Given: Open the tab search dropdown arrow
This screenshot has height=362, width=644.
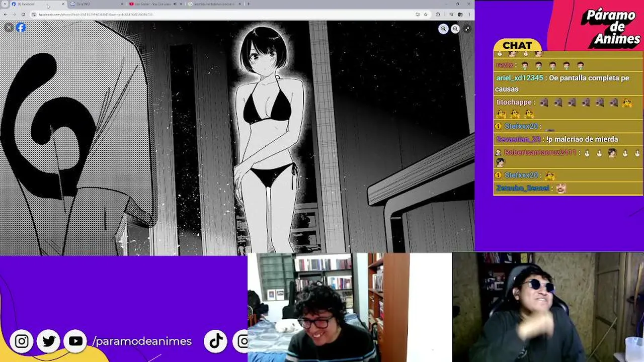Looking at the screenshot, I should pyautogui.click(x=5, y=4).
